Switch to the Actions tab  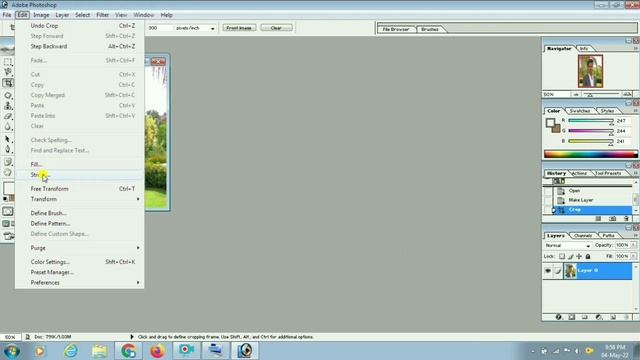coord(579,173)
